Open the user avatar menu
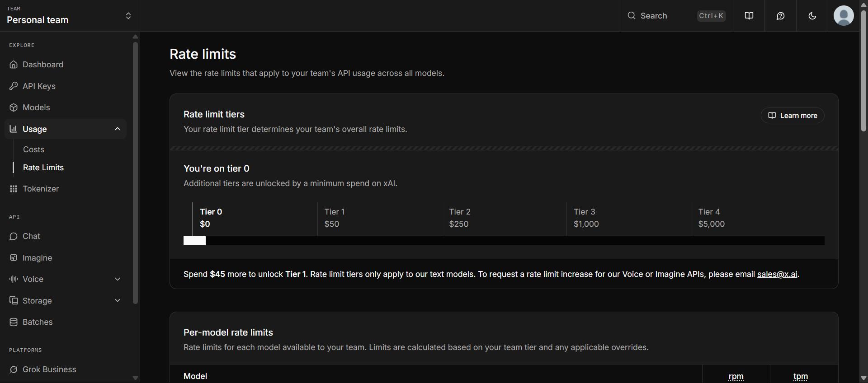Viewport: 868px width, 383px height. click(844, 16)
